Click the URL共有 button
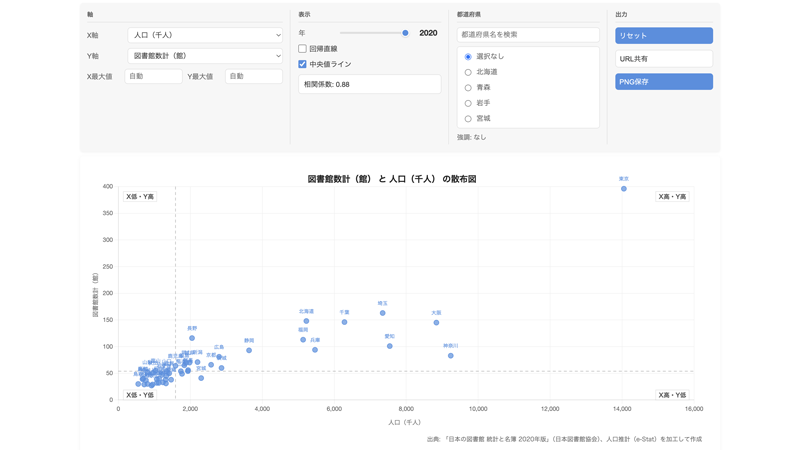The width and height of the screenshot is (800, 450). pos(664,59)
